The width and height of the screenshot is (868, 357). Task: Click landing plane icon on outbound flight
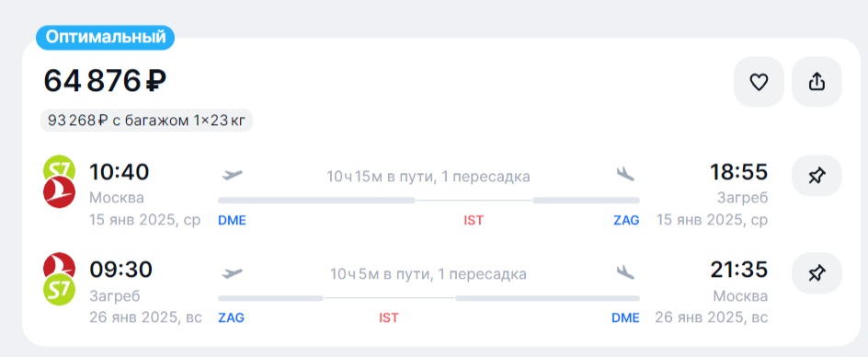[x=625, y=174]
